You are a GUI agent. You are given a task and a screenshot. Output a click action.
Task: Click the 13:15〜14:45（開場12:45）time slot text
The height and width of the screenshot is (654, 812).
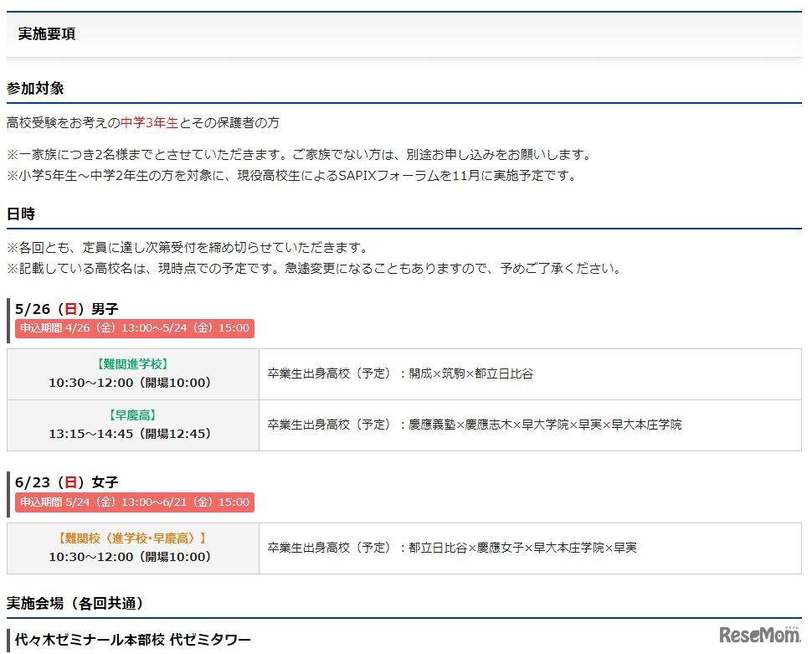tap(132, 434)
